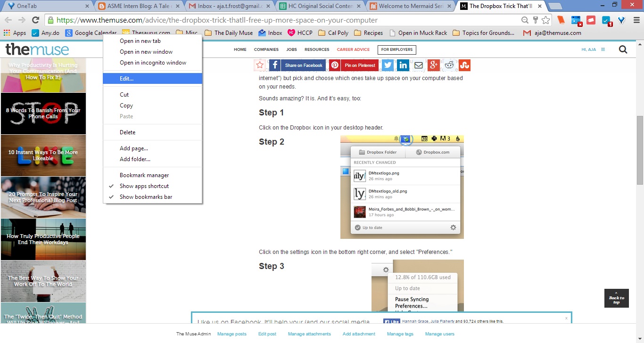Open the red tag extension icon
Screen dimensions: 644x343
click(x=591, y=20)
